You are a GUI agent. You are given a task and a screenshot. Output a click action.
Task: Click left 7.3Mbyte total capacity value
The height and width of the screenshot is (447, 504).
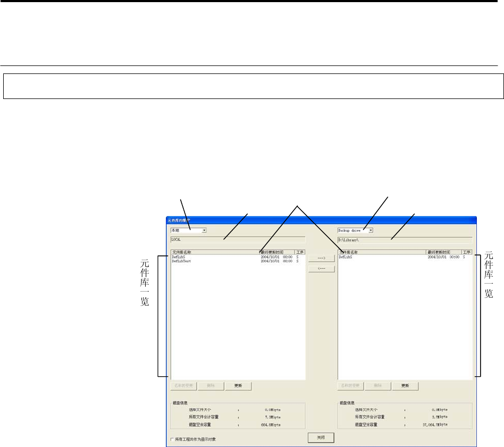[x=273, y=417]
